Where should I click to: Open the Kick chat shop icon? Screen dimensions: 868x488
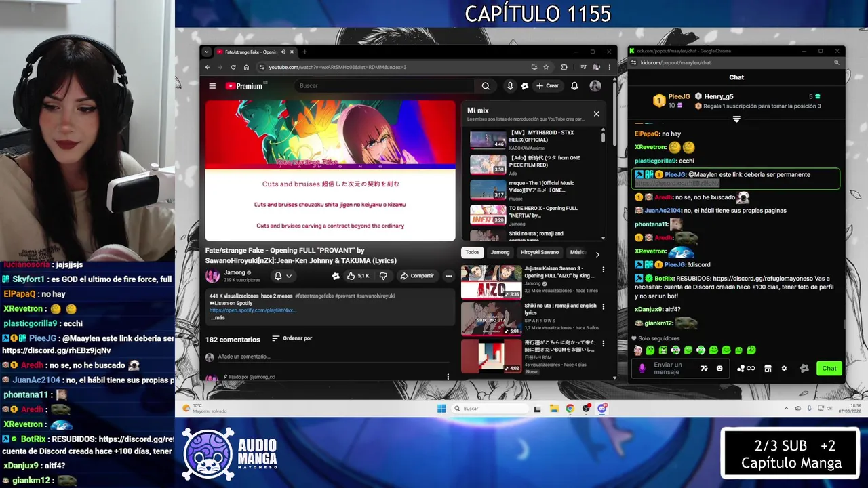768,368
